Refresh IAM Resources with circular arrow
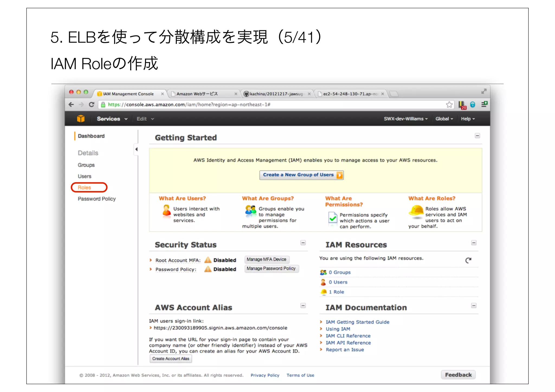 click(x=468, y=260)
